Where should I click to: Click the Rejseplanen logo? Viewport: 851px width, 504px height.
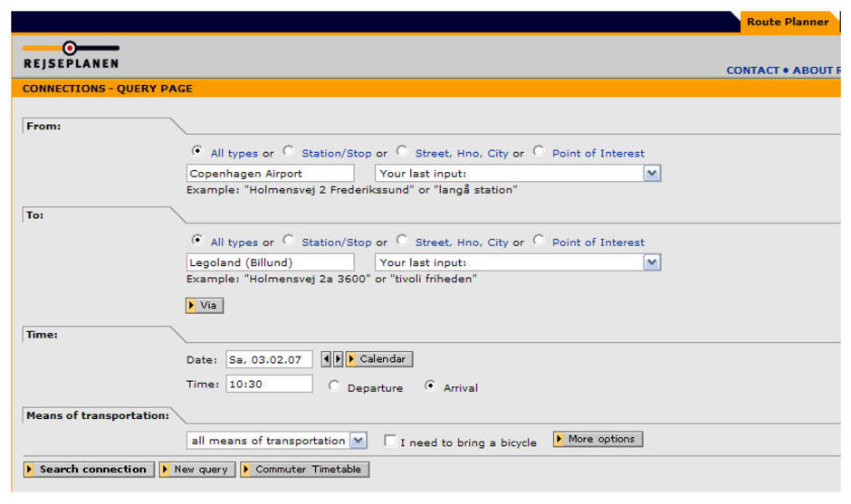click(71, 55)
